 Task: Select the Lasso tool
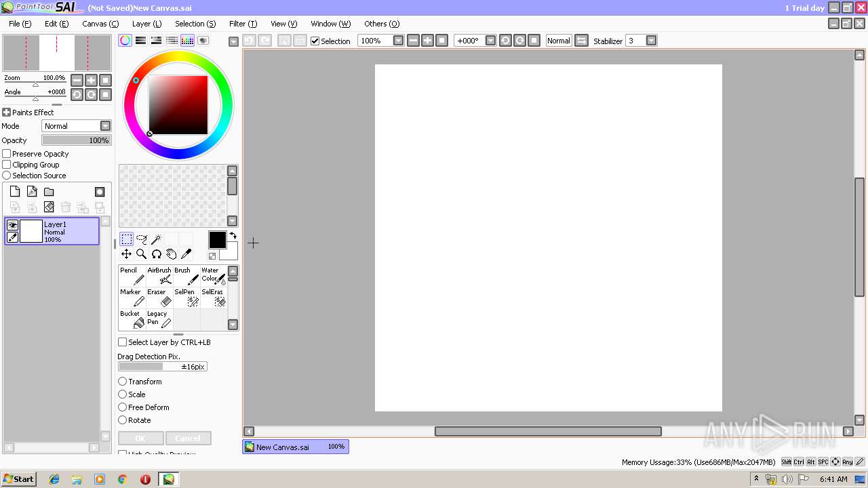(x=142, y=239)
